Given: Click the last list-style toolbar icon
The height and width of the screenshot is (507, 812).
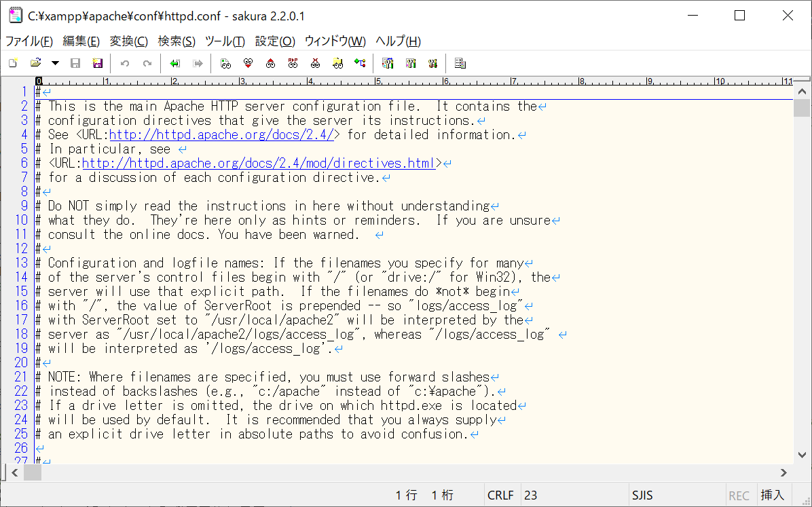Looking at the screenshot, I should point(460,63).
